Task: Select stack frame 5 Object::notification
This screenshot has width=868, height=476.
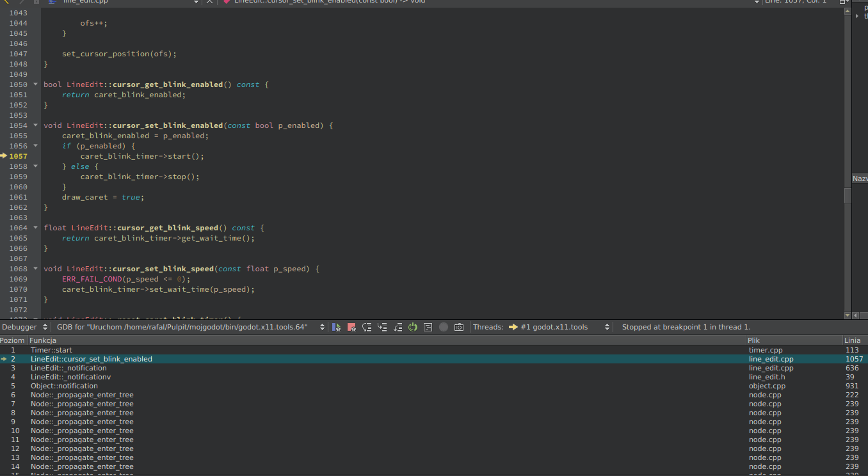Action: tap(434, 386)
